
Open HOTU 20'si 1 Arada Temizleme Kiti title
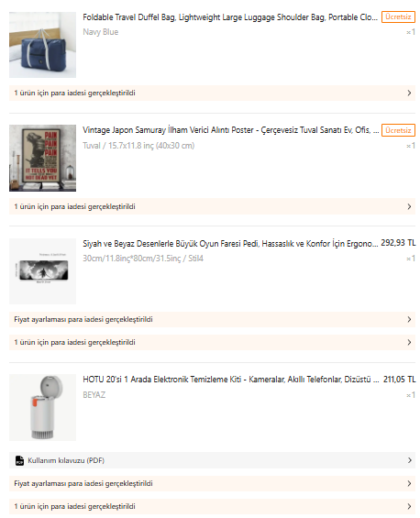pos(231,380)
